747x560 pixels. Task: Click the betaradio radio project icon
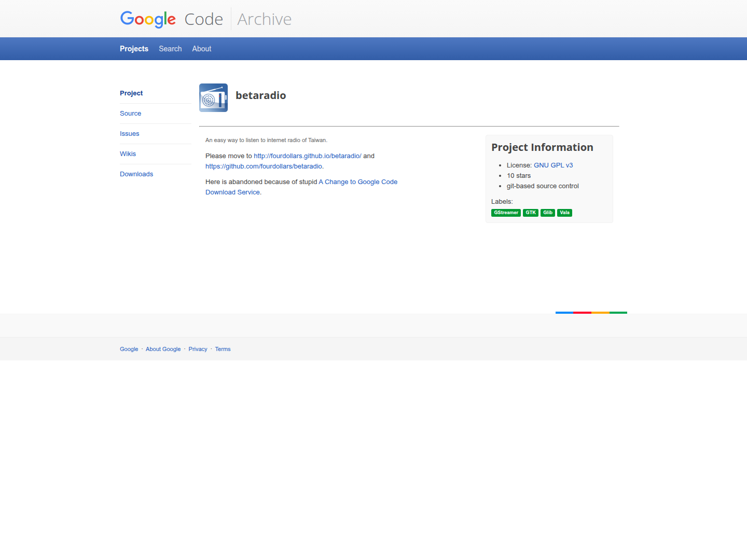[213, 97]
